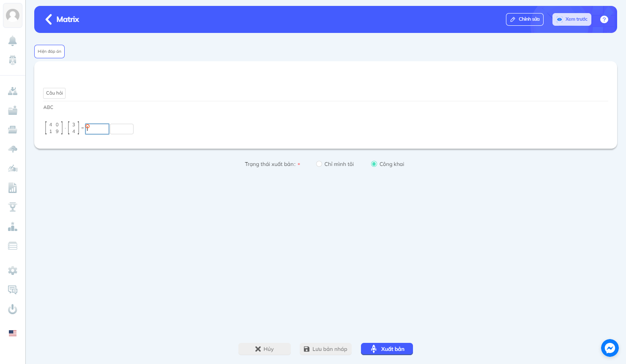Viewport: 626px width, 364px height.
Task: Focus the second matrix answer field
Action: [x=122, y=129]
